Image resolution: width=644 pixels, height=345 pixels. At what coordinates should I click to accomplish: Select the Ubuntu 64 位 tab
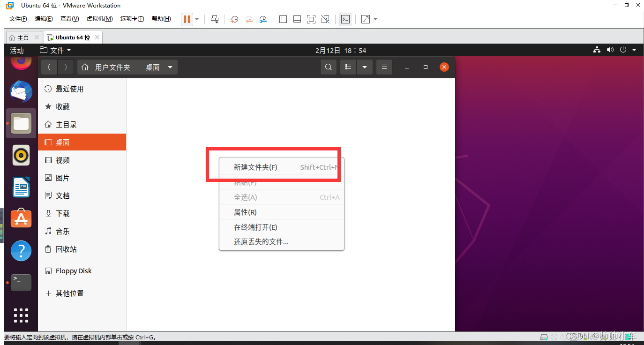point(73,37)
